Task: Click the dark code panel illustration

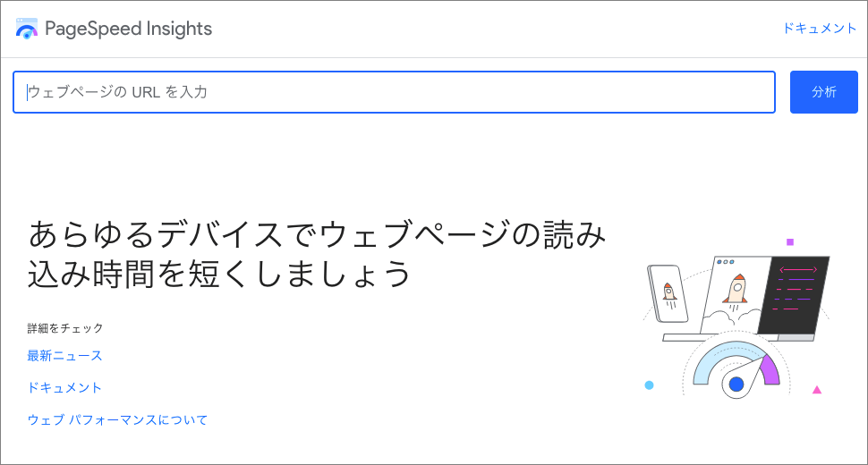Action: coord(794,295)
